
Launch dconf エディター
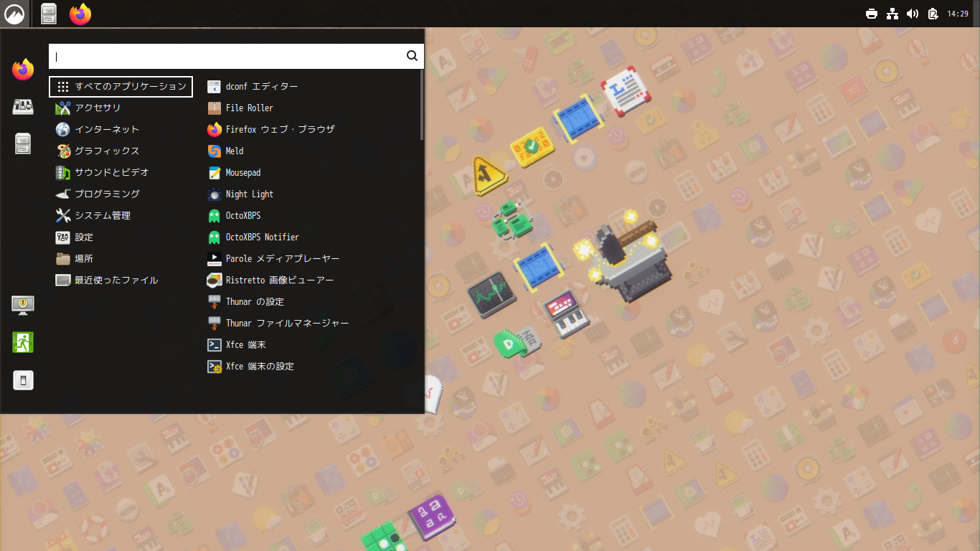[310, 86]
